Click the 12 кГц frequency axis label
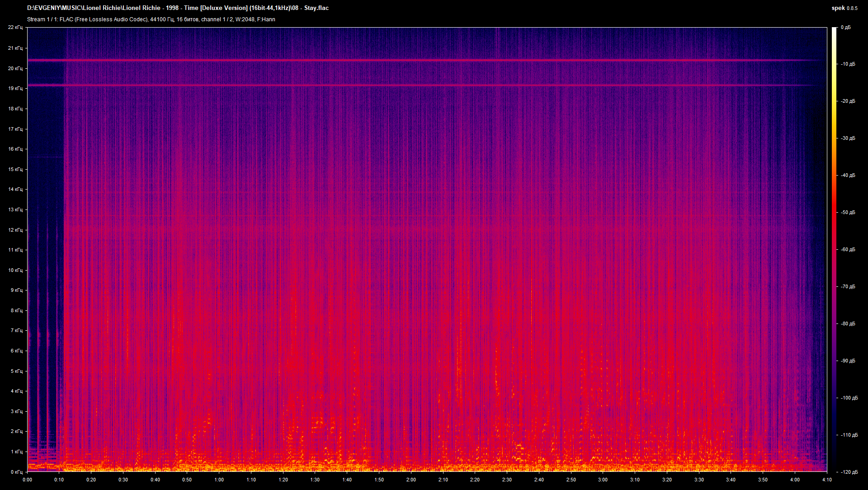This screenshot has height=490, width=868. [x=15, y=230]
